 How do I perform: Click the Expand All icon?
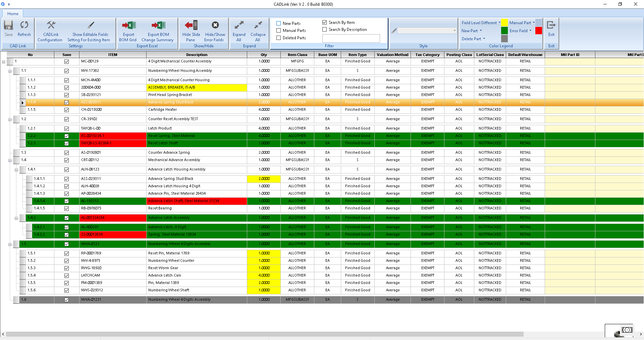point(239,26)
